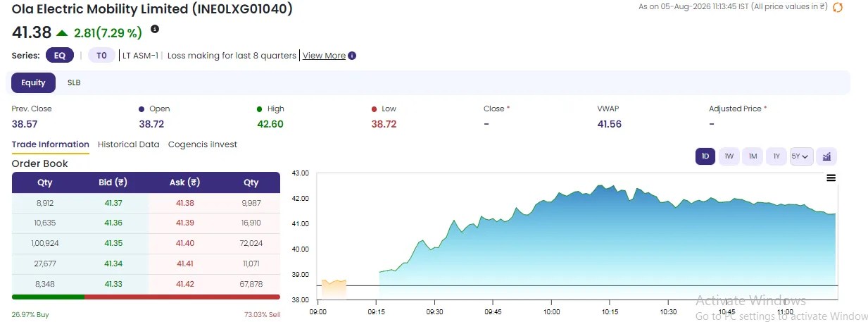
Task: Click bid price 41.33
Action: (x=113, y=284)
